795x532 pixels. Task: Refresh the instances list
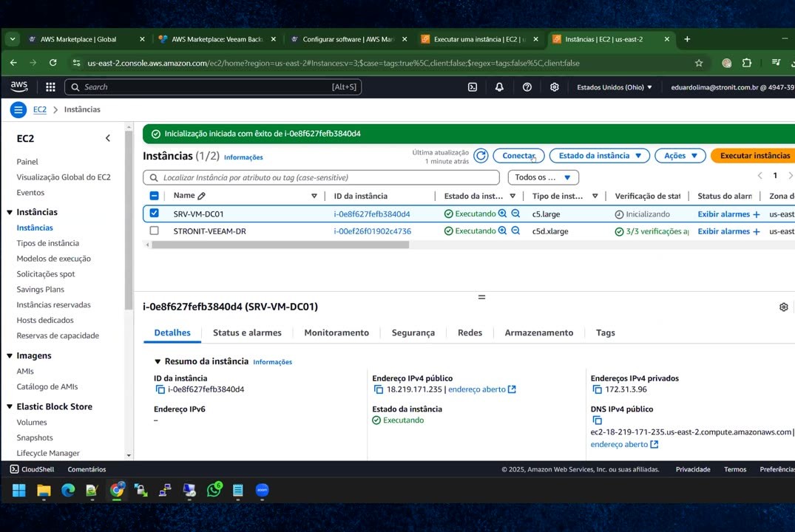click(481, 156)
